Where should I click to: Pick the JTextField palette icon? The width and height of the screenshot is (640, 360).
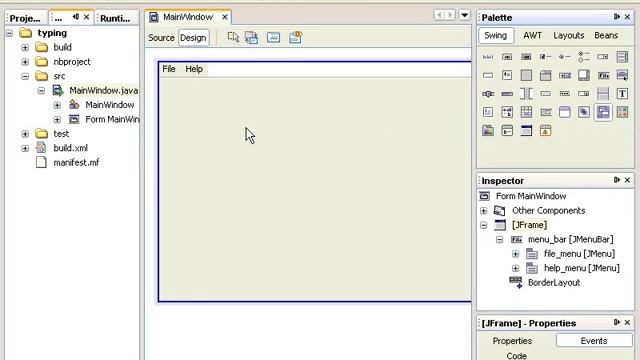coord(488,75)
